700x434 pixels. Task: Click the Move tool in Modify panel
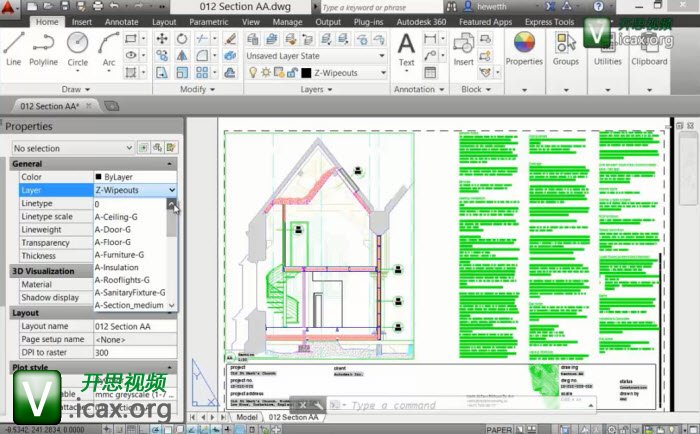(162, 38)
